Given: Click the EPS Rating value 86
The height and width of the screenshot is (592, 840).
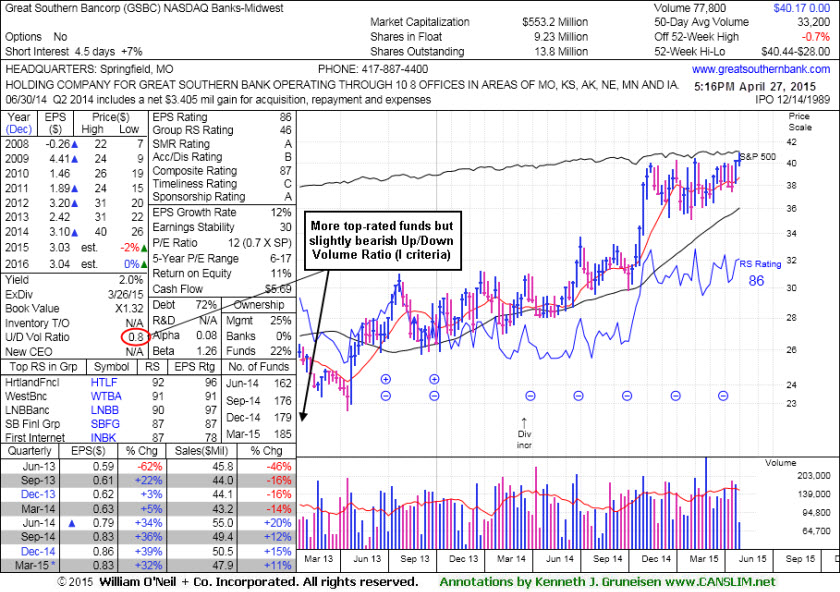Looking at the screenshot, I should click(x=286, y=117).
